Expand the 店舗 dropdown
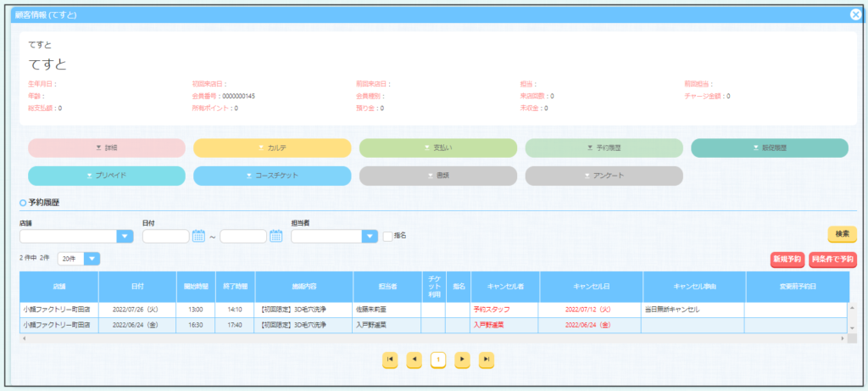Image resolution: width=868 pixels, height=391 pixels. [x=125, y=236]
